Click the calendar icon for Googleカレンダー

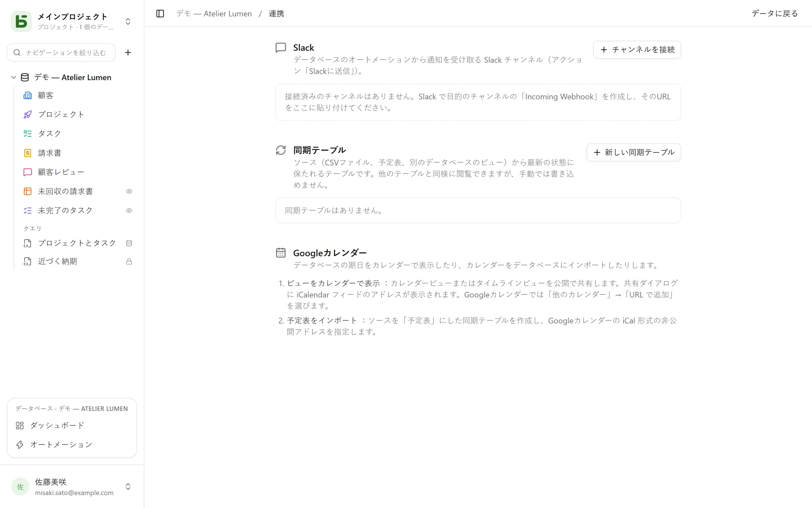[281, 253]
